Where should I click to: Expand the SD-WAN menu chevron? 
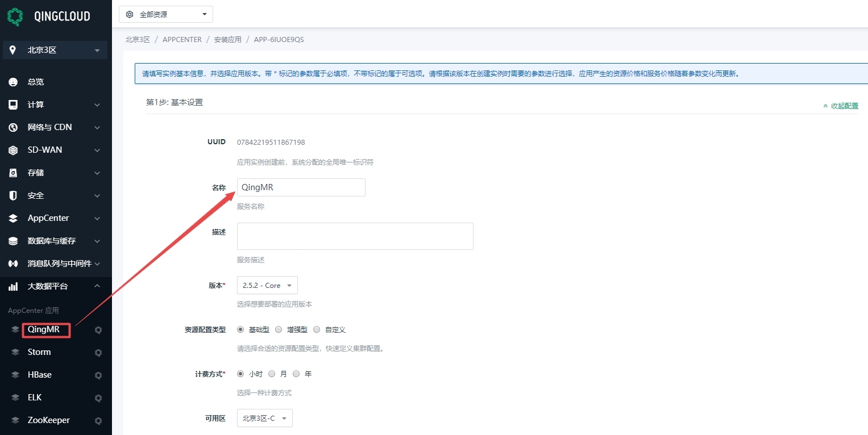tap(97, 150)
